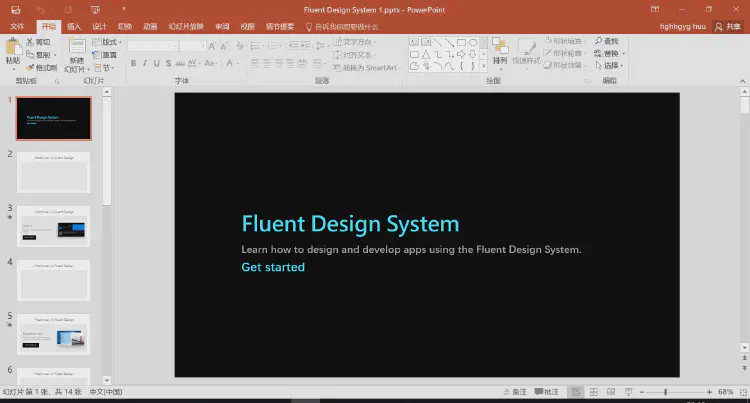750x403 pixels.
Task: Click the zoom slider in status bar
Action: point(666,391)
